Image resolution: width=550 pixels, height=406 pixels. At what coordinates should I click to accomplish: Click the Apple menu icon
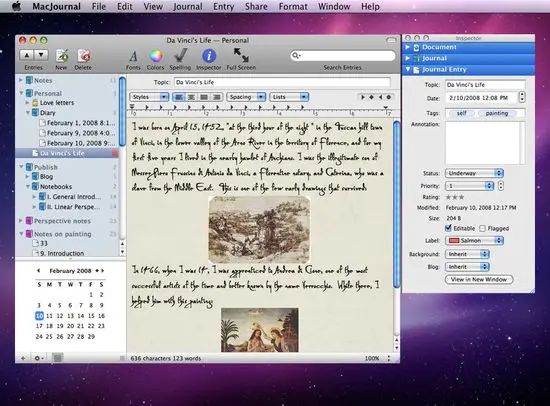point(16,6)
